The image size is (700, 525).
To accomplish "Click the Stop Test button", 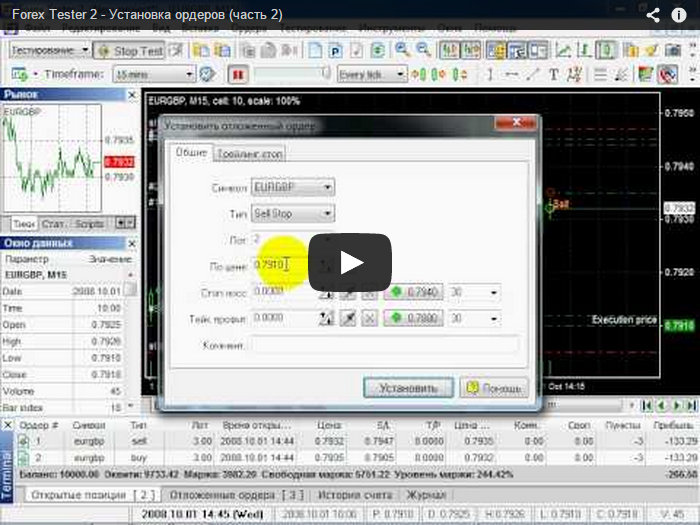I will click(129, 51).
